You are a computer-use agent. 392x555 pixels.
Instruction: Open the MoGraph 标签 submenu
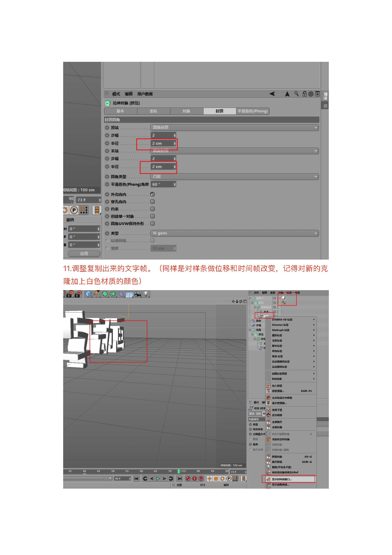291,330
